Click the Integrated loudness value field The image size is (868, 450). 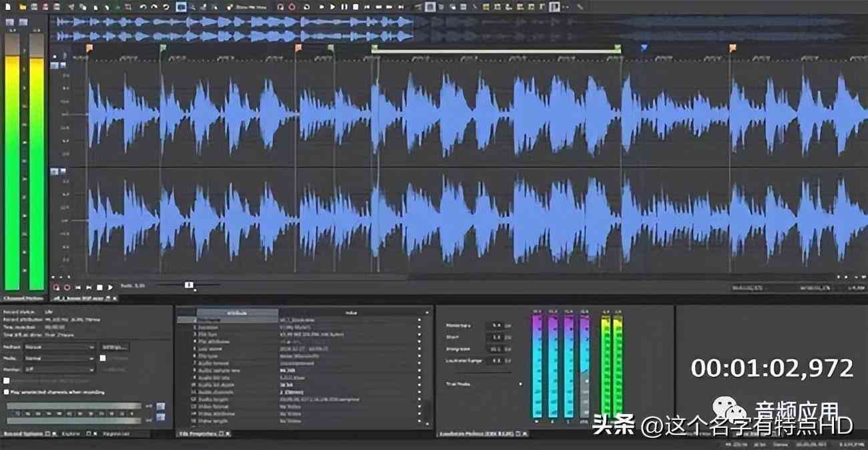(496, 349)
